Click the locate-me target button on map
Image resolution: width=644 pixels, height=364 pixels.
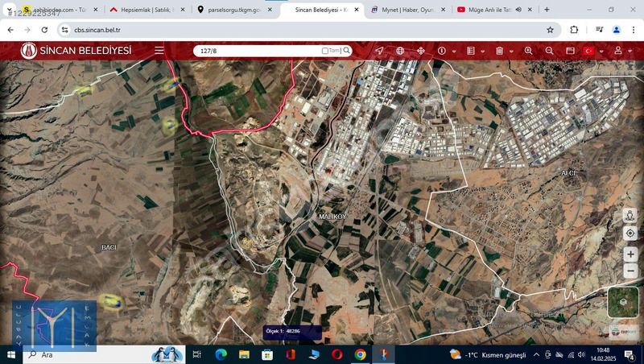[630, 234]
